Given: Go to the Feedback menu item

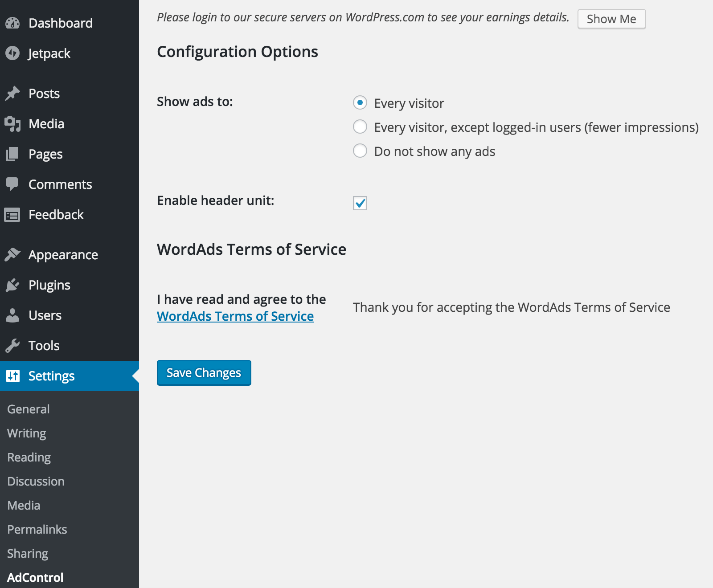Looking at the screenshot, I should click(56, 215).
